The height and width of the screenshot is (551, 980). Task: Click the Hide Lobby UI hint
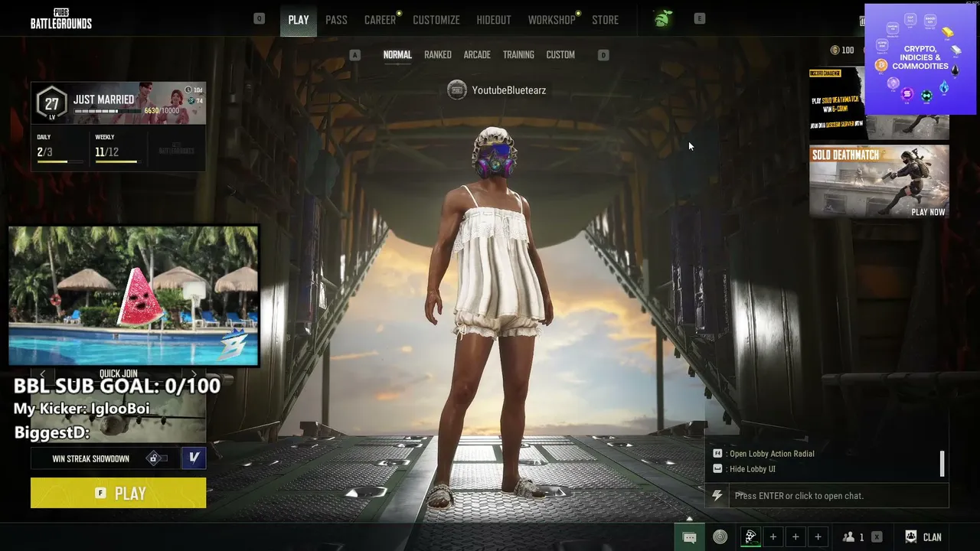point(752,469)
